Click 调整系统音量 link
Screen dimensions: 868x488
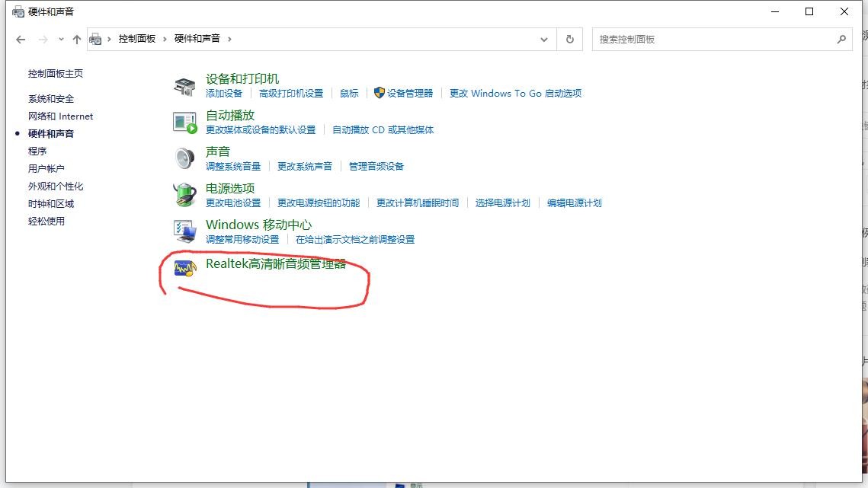(232, 166)
